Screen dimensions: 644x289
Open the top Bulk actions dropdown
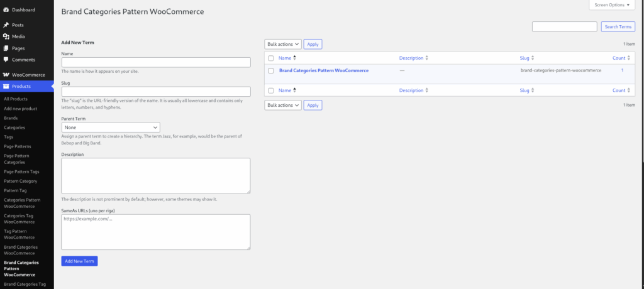coord(283,44)
